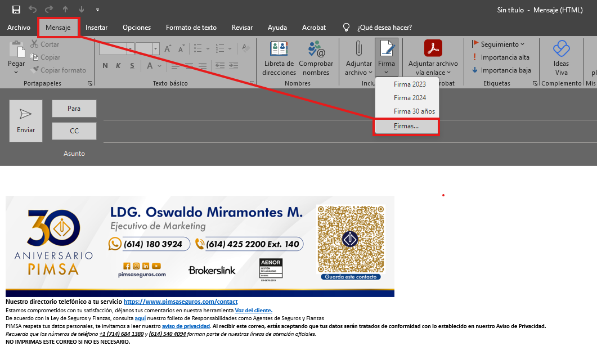The width and height of the screenshot is (597, 364).
Task: Open Portapapeles dialog launcher
Action: point(90,83)
